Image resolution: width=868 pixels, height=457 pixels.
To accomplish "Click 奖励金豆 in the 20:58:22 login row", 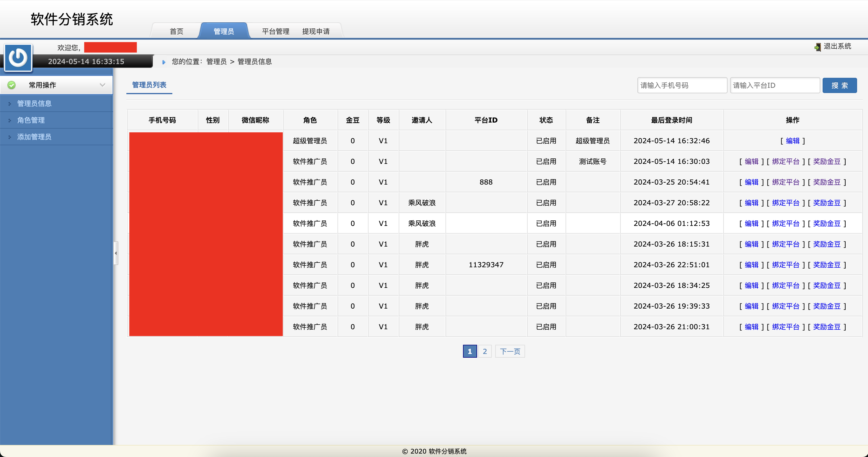I will [827, 203].
